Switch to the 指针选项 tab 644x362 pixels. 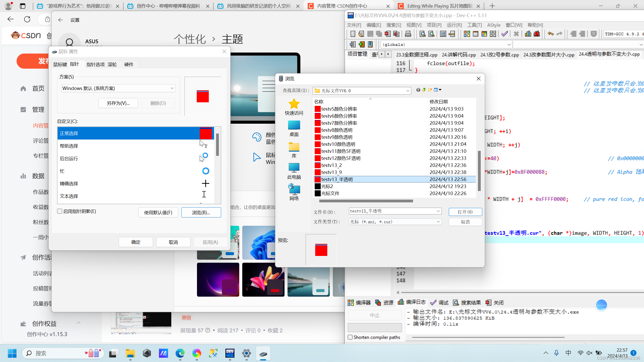point(95,64)
